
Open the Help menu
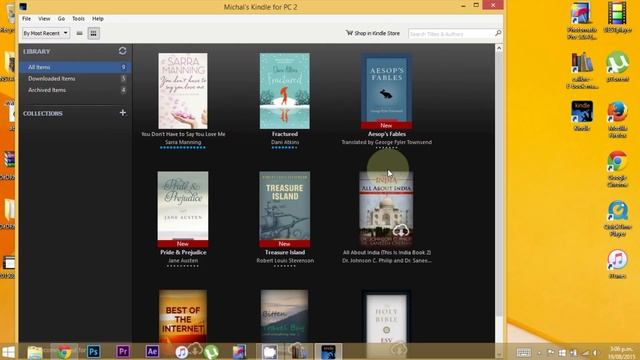pyautogui.click(x=98, y=19)
